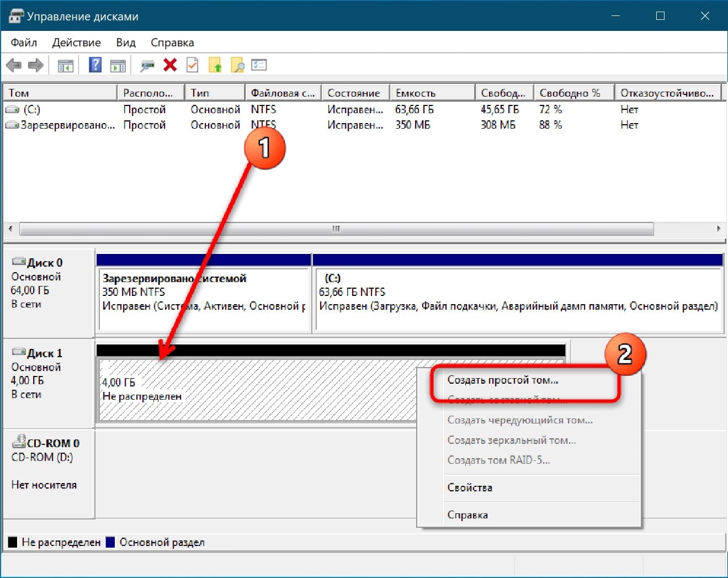728x578 pixels.
Task: Click the folder with magnifier icon
Action: pos(237,66)
